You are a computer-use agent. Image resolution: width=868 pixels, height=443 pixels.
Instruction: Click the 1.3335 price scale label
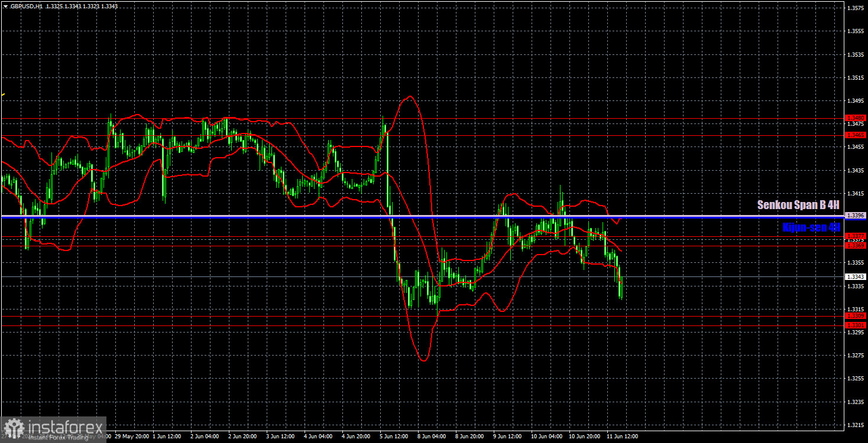pos(856,286)
